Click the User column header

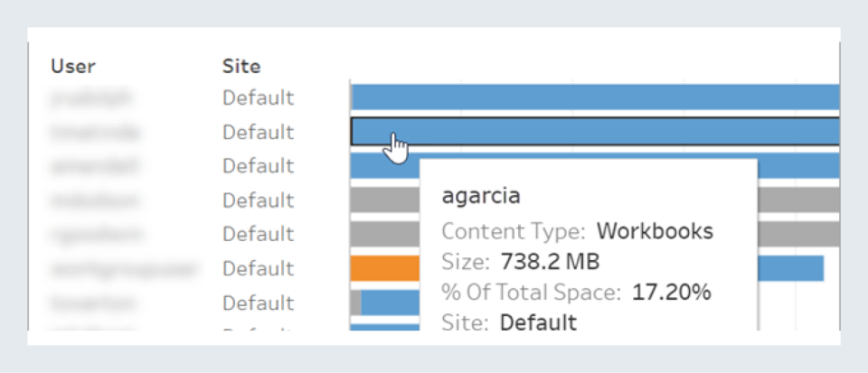click(73, 66)
